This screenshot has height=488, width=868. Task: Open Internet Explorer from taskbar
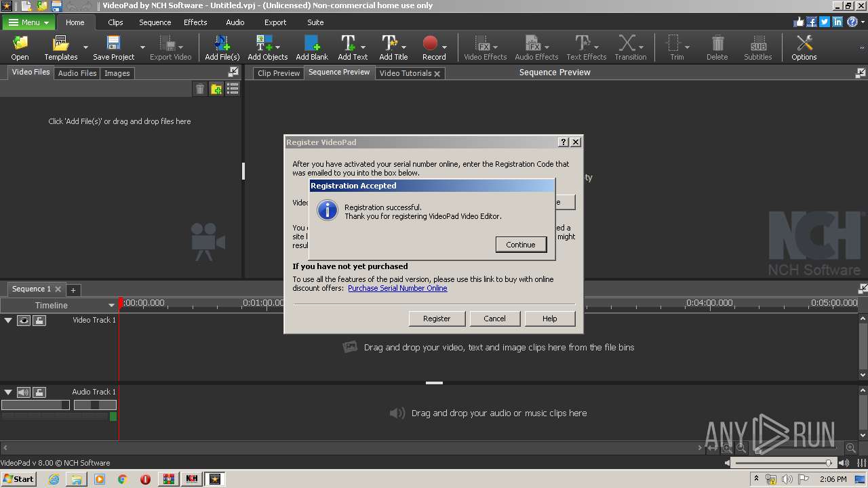pyautogui.click(x=54, y=479)
